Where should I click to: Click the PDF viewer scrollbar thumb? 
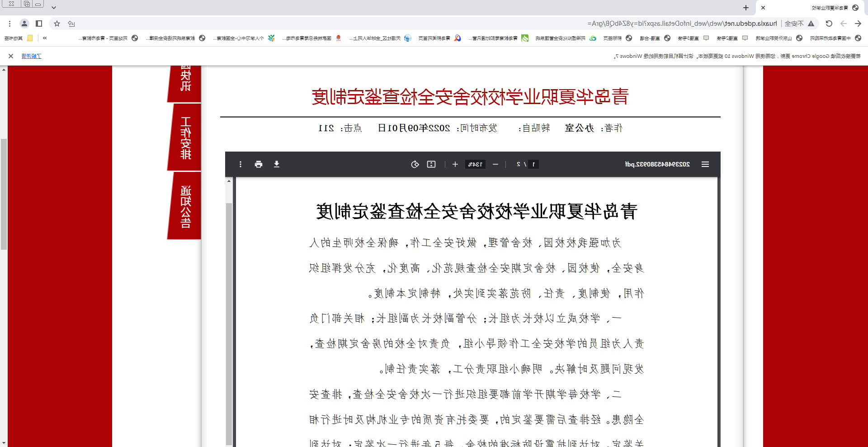click(229, 323)
